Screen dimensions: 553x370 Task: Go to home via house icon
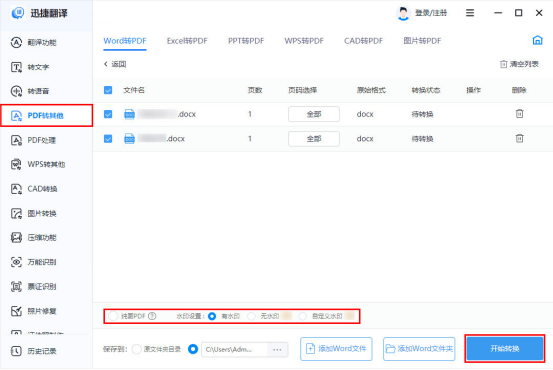click(x=537, y=40)
